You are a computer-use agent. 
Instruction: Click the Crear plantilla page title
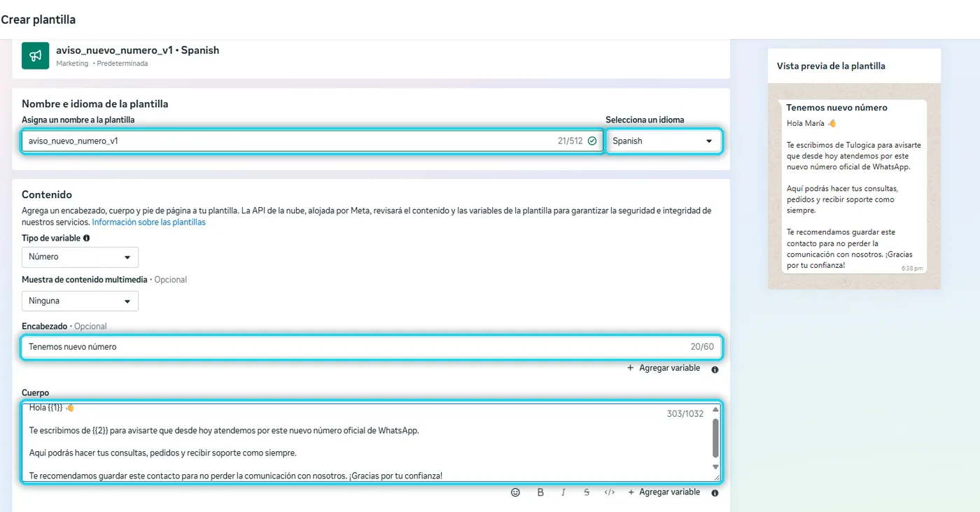pos(38,20)
